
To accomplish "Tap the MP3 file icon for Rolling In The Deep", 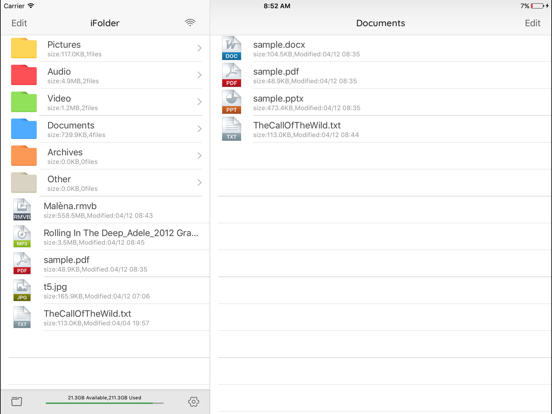I will coord(22,237).
